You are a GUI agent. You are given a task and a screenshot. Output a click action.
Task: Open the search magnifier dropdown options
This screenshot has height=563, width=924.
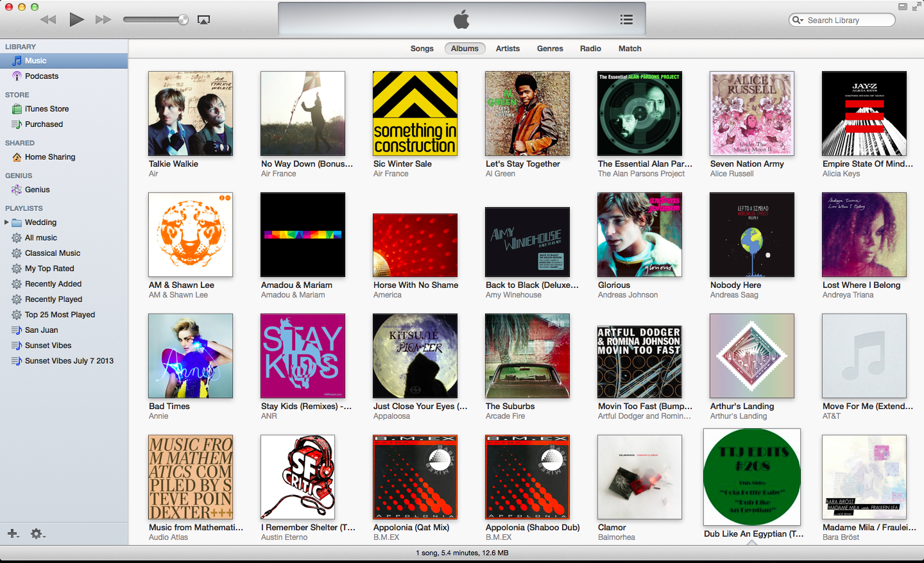click(798, 20)
